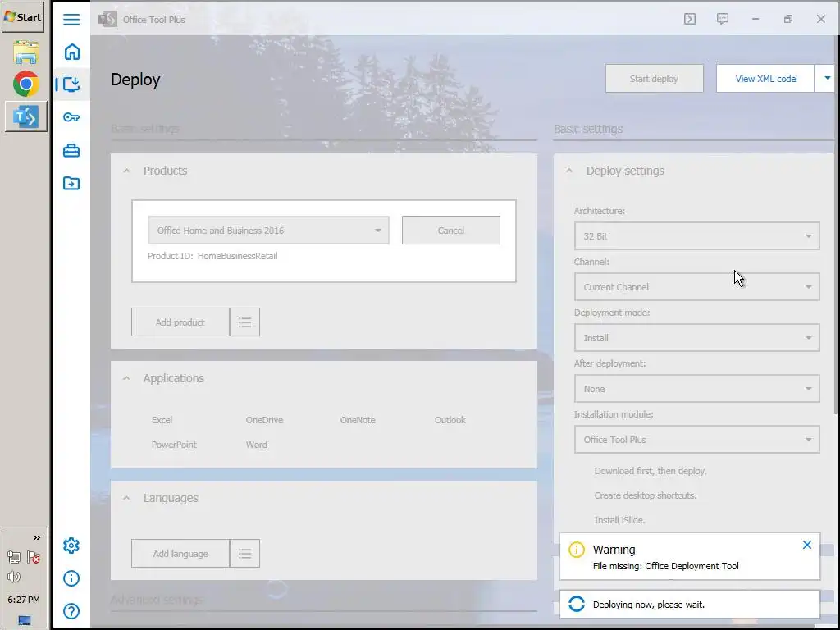Open Settings gear in sidebar
The image size is (840, 630).
71,546
